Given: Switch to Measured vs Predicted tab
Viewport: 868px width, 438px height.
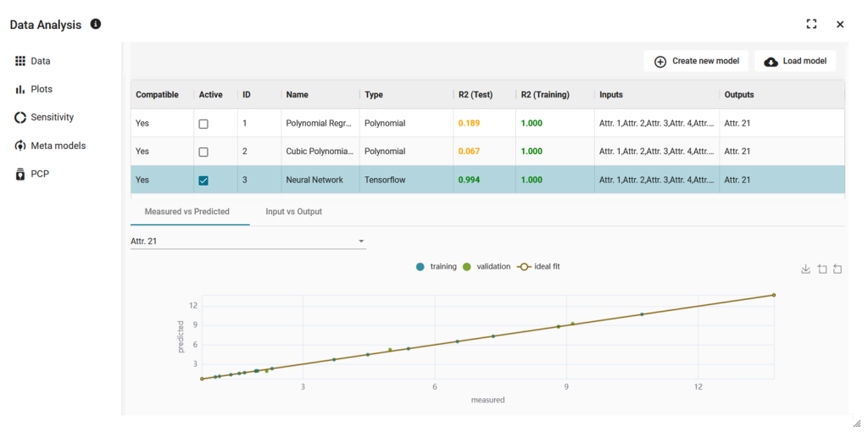Looking at the screenshot, I should [x=187, y=211].
